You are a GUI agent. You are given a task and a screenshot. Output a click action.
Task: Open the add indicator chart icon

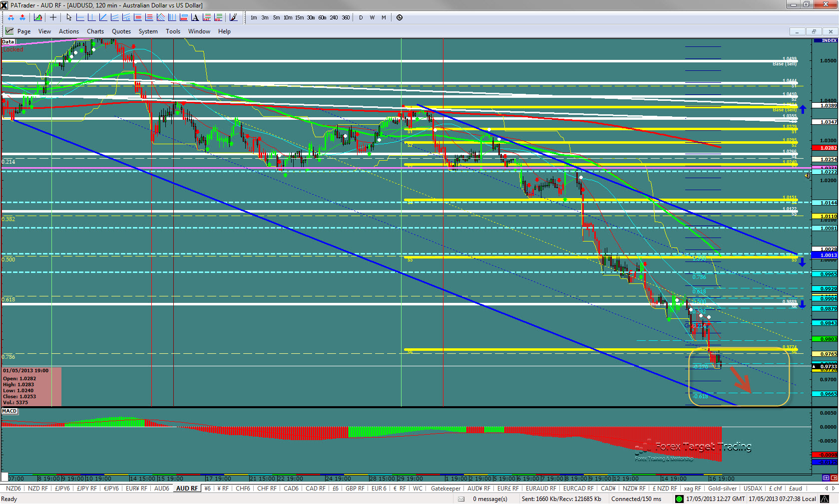pos(38,17)
